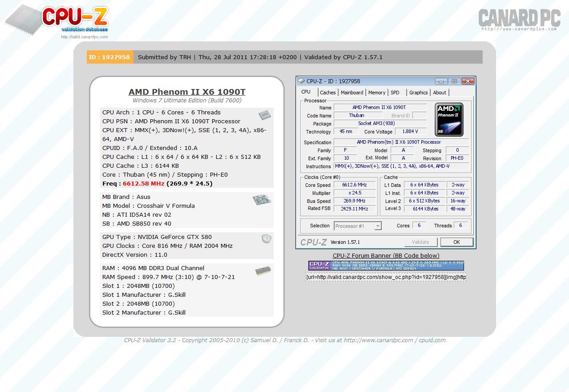This screenshot has width=569, height=392.
Task: Click the Rated FSB 2429.11 MHz value
Action: pyautogui.click(x=355, y=209)
